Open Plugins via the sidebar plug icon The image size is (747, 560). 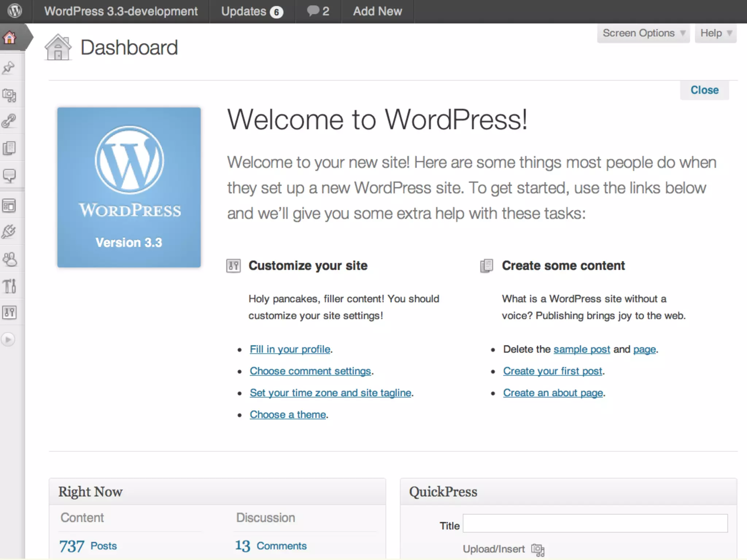[x=9, y=232]
